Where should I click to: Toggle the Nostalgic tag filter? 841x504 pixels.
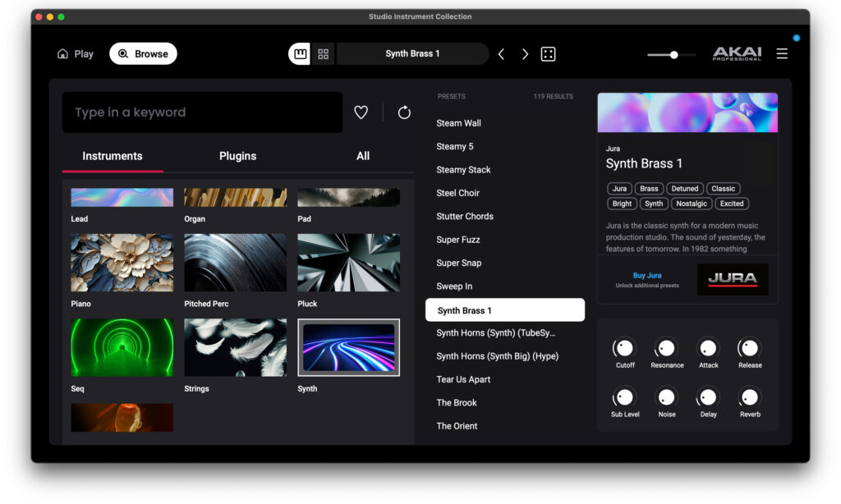692,204
